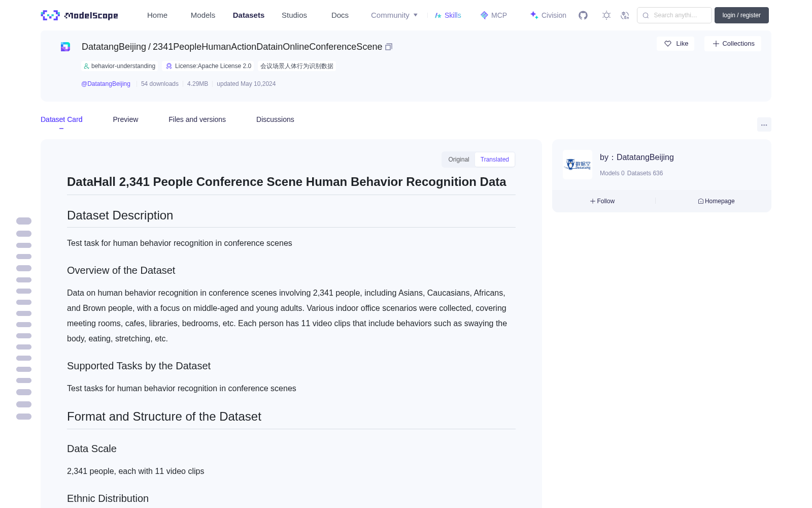Open the GitHub icon link
Viewport: 812px width, 508px height.
click(x=583, y=15)
